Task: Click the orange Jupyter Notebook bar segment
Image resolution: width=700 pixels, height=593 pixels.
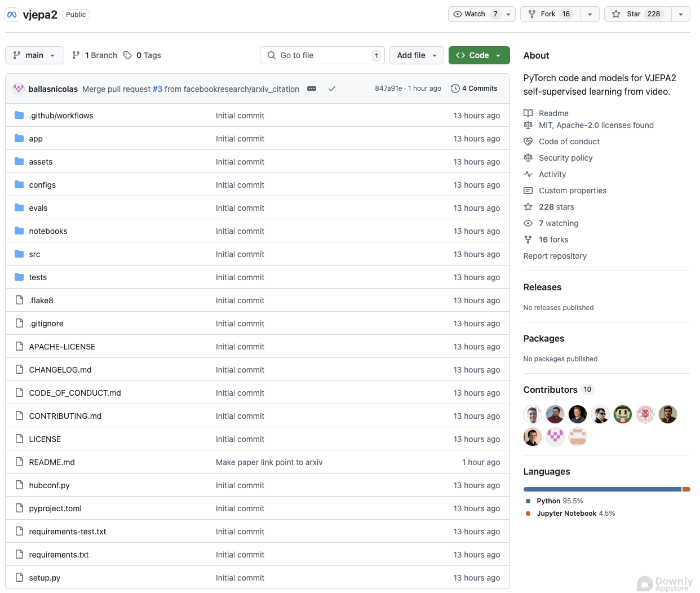Action: pos(686,489)
